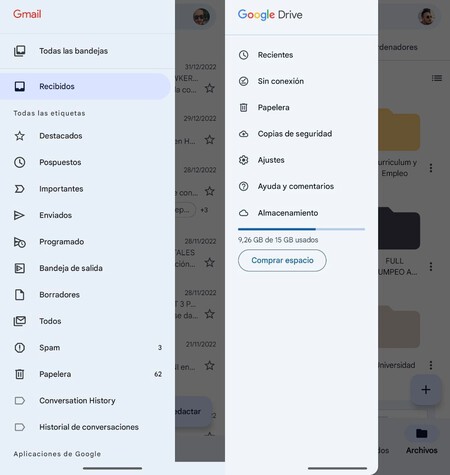This screenshot has width=450, height=475.
Task: Click the Bandeja de salida outbox icon
Action: (20, 268)
